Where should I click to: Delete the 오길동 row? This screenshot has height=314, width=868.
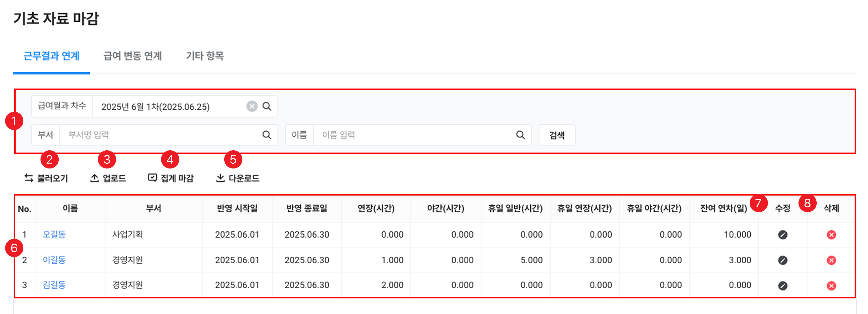[x=831, y=235]
